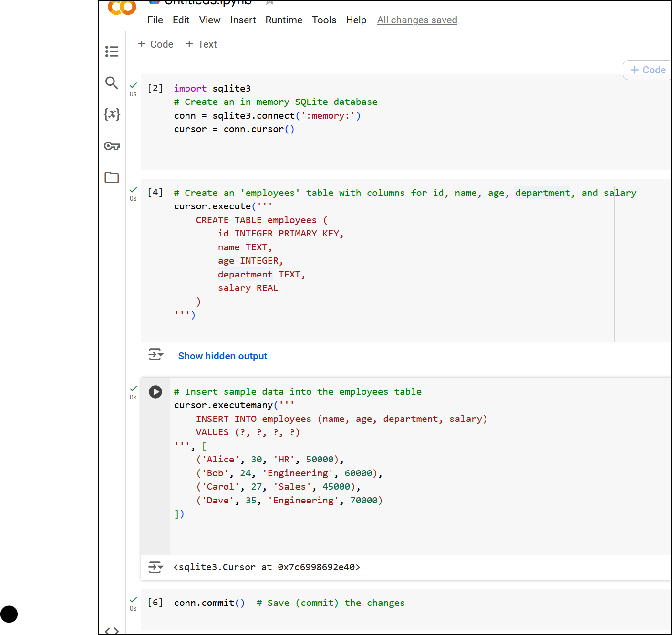672x635 pixels.
Task: Open the Runtime menu
Action: pos(284,20)
